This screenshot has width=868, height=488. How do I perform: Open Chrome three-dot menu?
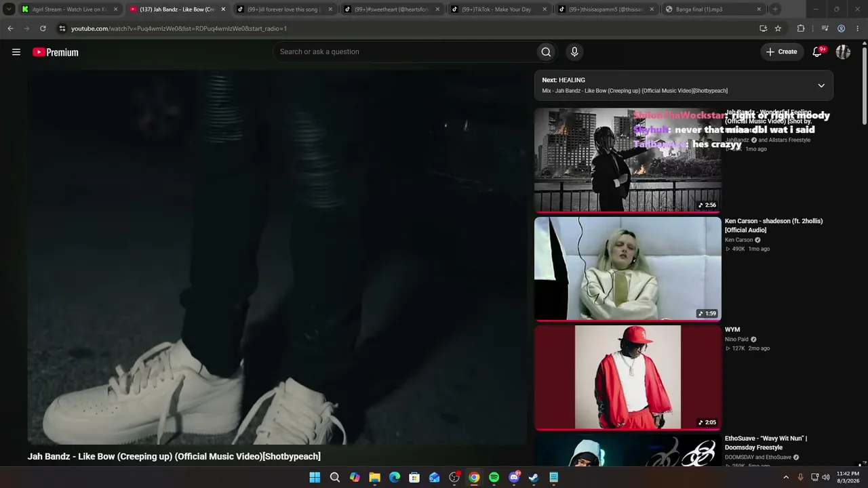[x=857, y=28]
